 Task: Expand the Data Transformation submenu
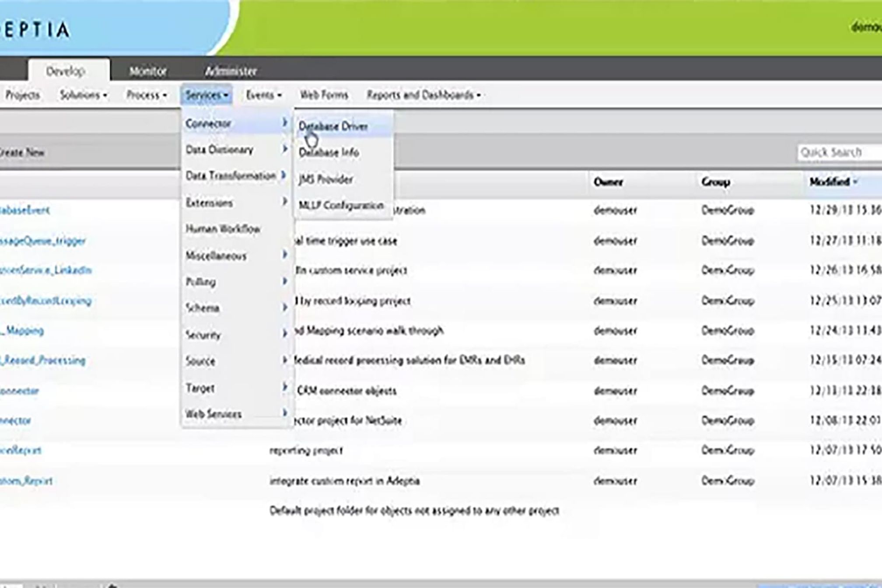click(x=231, y=176)
